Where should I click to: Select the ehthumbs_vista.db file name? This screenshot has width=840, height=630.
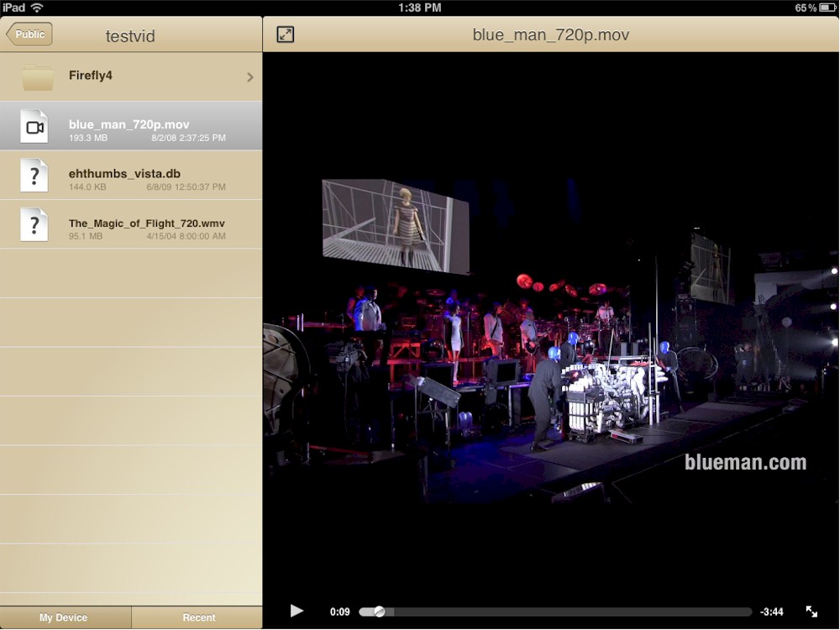point(124,174)
